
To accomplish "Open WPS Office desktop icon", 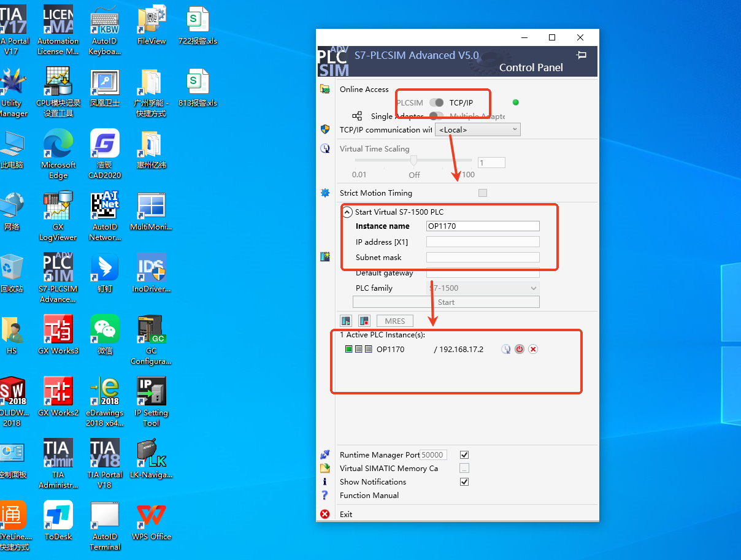I will coord(152,520).
